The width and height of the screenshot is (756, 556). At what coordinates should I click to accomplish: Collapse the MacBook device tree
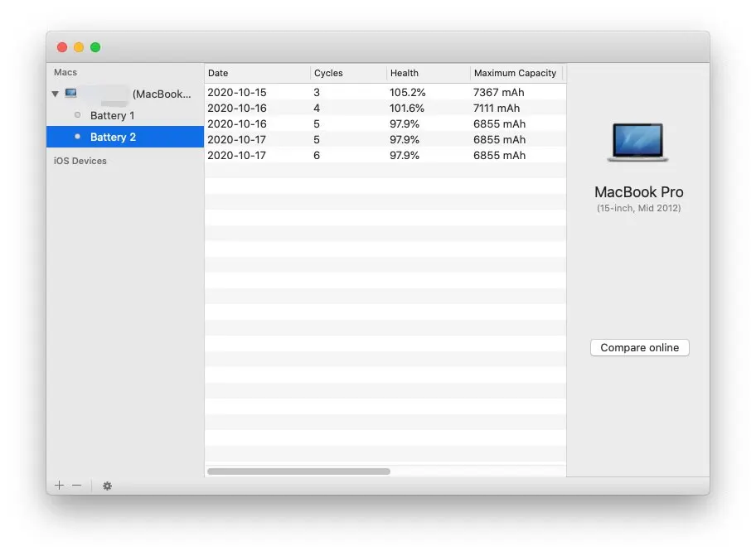coord(55,94)
